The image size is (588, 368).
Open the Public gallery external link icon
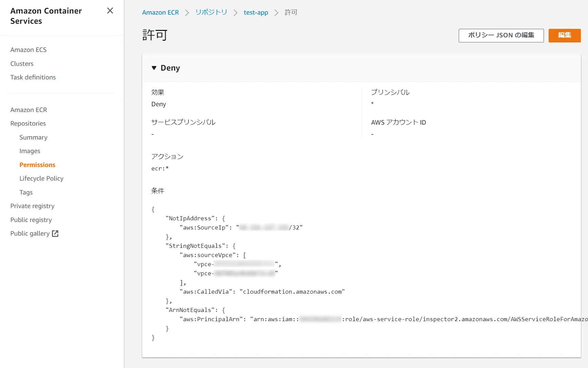55,234
